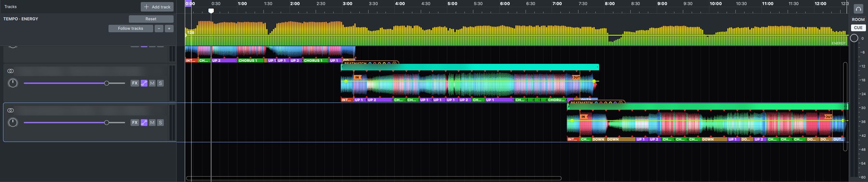Toggle the FX button on the second track

point(135,83)
